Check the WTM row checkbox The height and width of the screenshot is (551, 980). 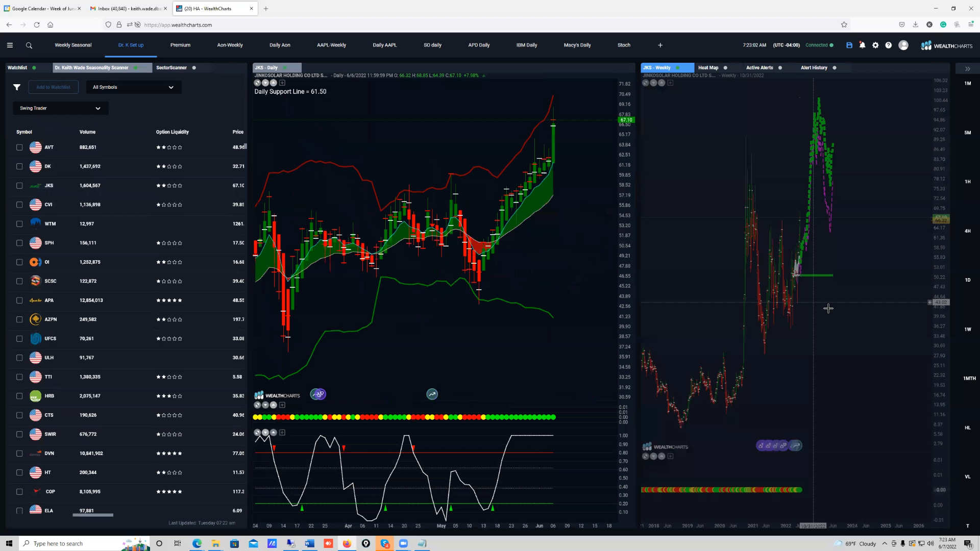[19, 224]
